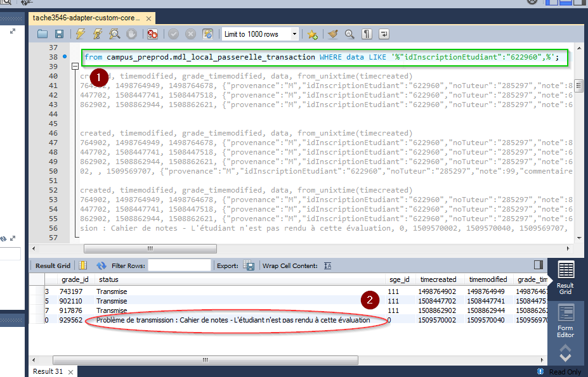Switch to the Result 31 tab
This screenshot has height=377, width=588.
[x=48, y=371]
